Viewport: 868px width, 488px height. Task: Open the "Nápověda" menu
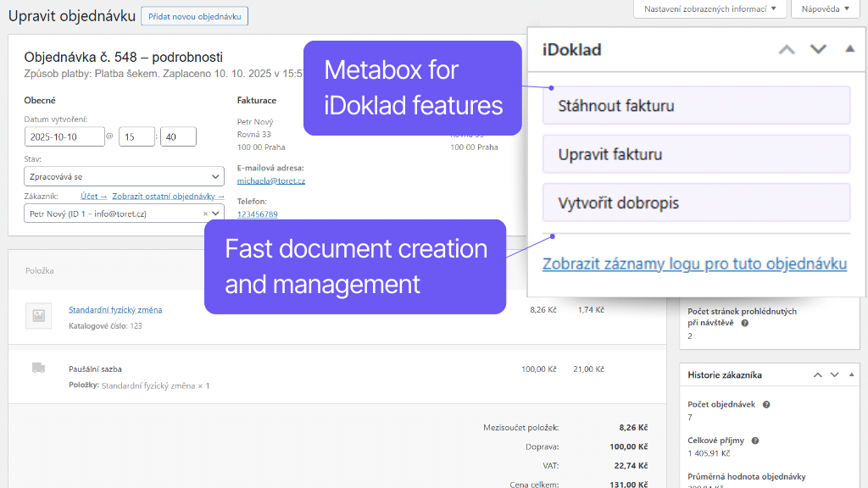click(x=824, y=8)
